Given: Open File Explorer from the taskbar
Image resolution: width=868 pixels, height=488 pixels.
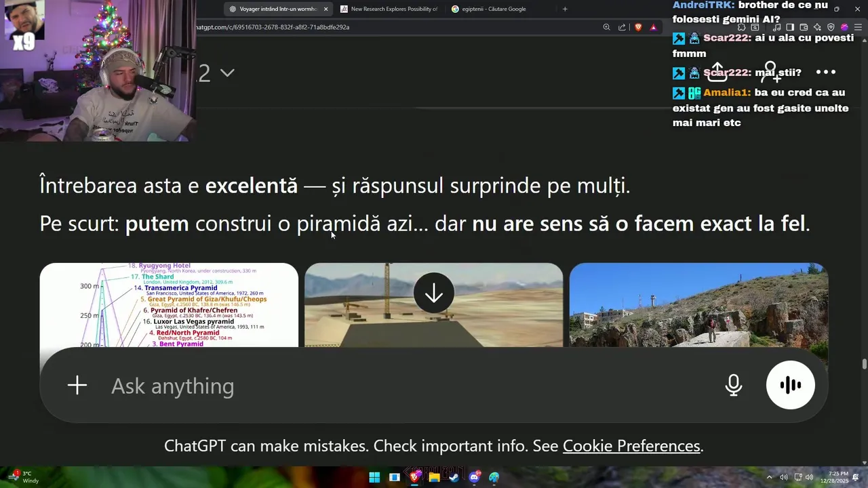Looking at the screenshot, I should 434,477.
